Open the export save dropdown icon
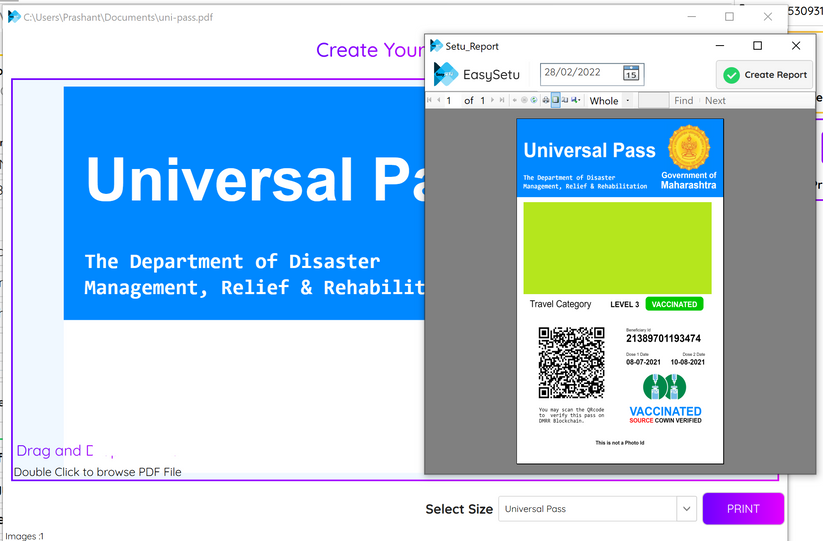Image resolution: width=823 pixels, height=541 pixels. 576,100
